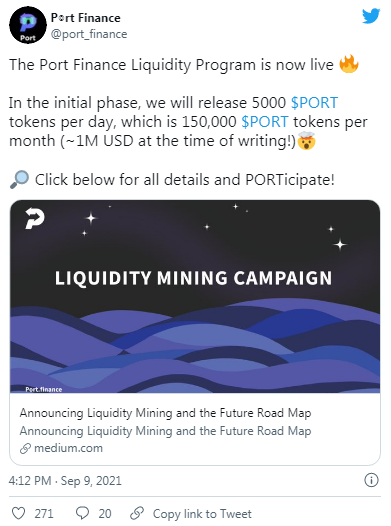Image resolution: width=391 pixels, height=526 pixels.
Task: Open replies via speech bubble icon
Action: click(82, 513)
